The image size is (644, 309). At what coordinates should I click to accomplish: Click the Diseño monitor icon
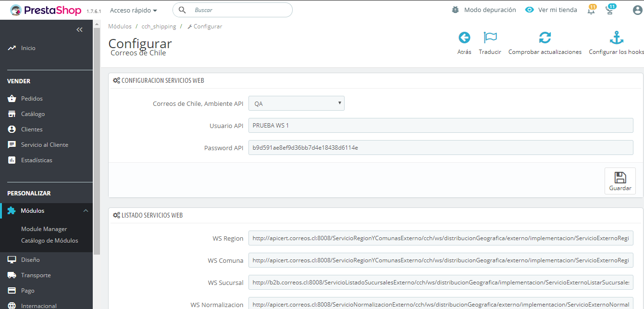click(x=12, y=260)
